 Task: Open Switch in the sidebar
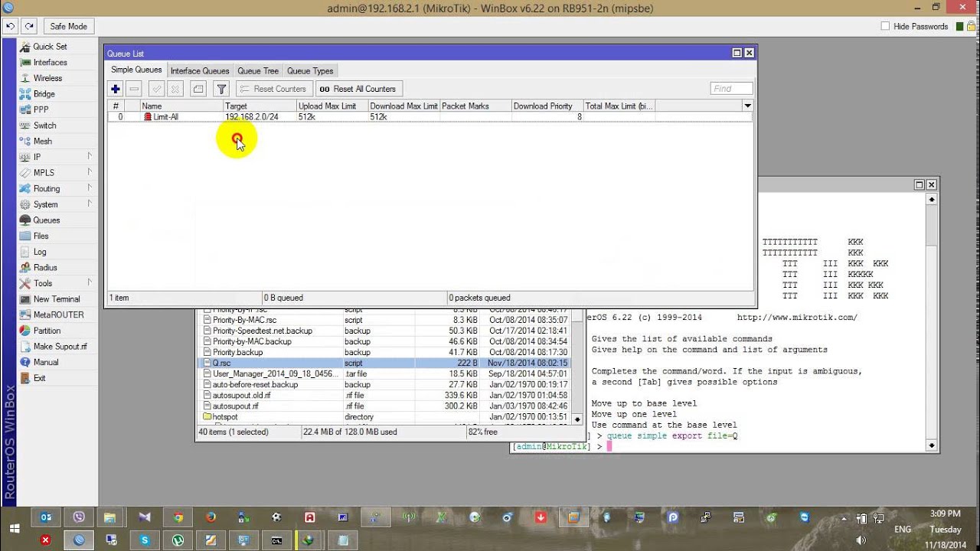(x=44, y=126)
